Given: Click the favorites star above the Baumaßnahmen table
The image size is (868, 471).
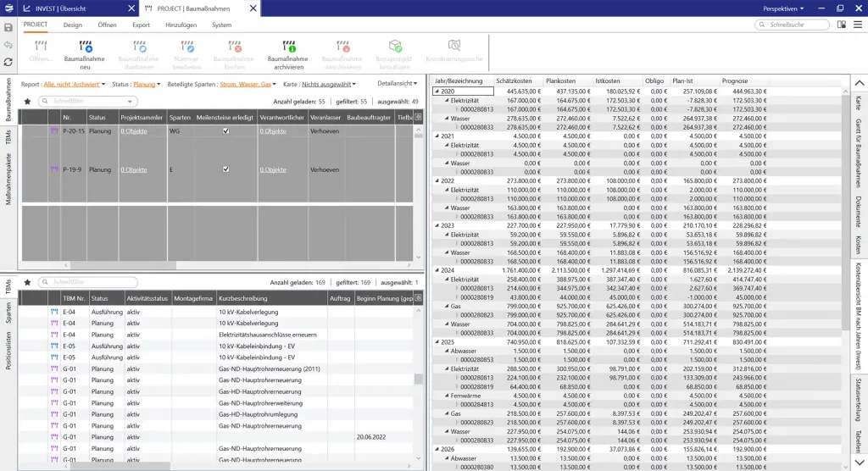Looking at the screenshot, I should point(27,101).
